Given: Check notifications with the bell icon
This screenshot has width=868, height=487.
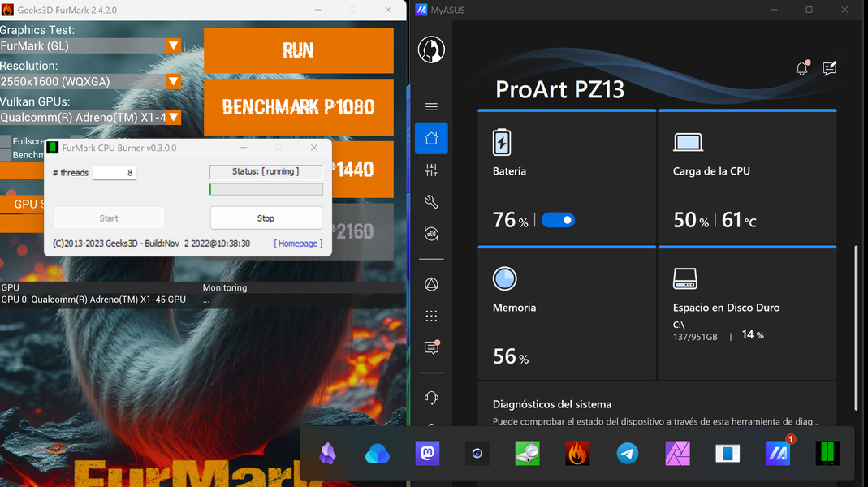Looking at the screenshot, I should coord(802,67).
